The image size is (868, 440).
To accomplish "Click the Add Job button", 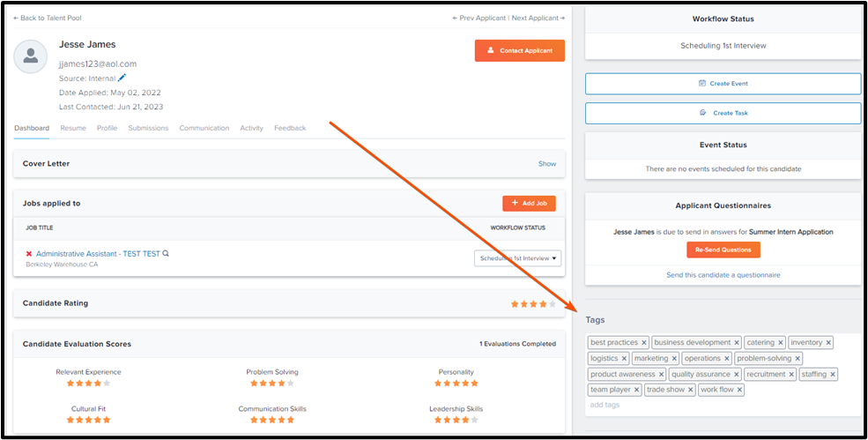I will click(529, 203).
